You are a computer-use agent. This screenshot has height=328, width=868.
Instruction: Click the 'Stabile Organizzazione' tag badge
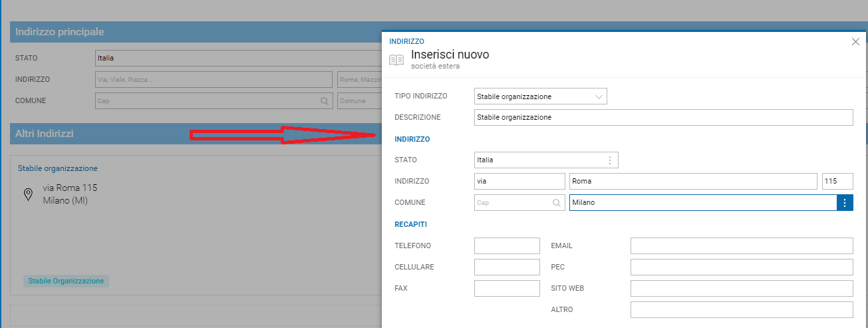(x=66, y=281)
